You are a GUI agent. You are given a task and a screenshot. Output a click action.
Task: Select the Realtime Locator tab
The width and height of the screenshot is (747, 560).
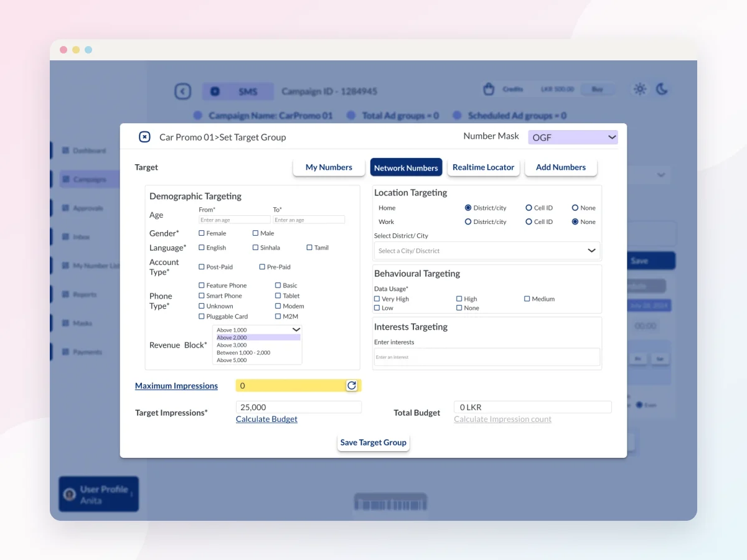click(x=483, y=167)
